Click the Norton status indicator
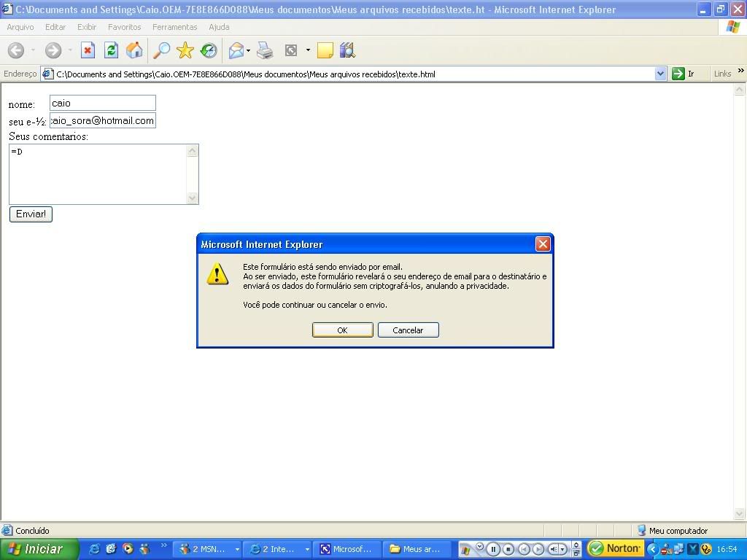The width and height of the screenshot is (747, 560). [616, 548]
